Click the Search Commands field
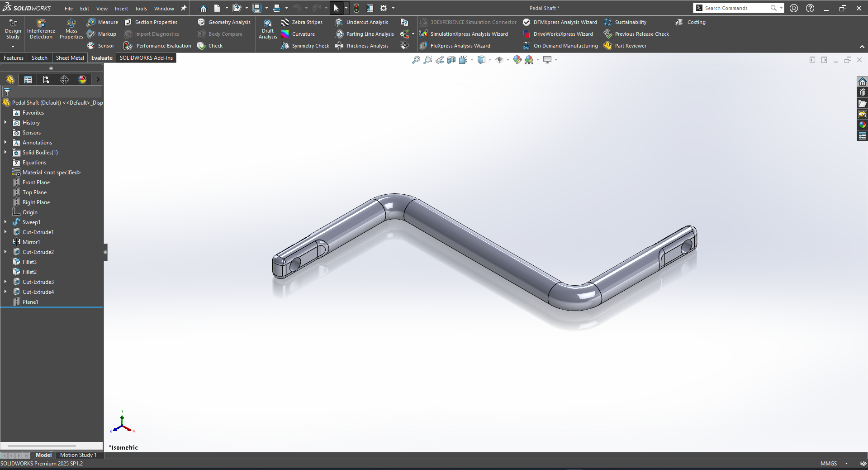Viewport: 868px width, 470px height. 736,8
